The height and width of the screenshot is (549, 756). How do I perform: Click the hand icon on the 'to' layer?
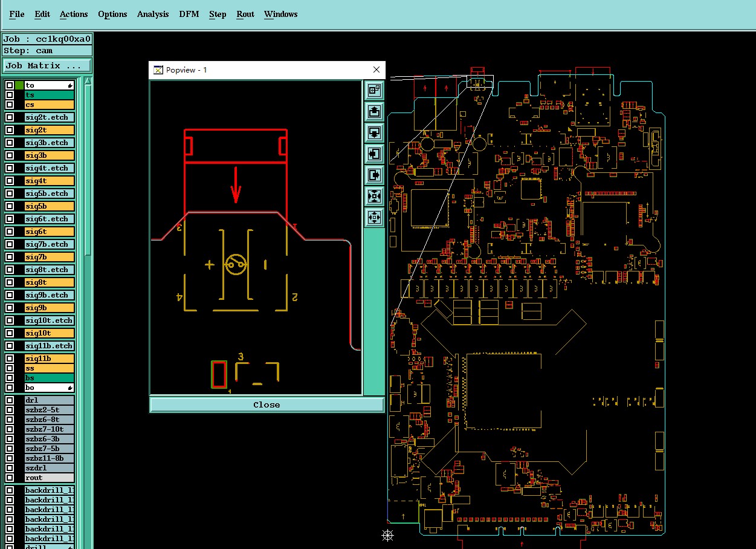tap(71, 85)
